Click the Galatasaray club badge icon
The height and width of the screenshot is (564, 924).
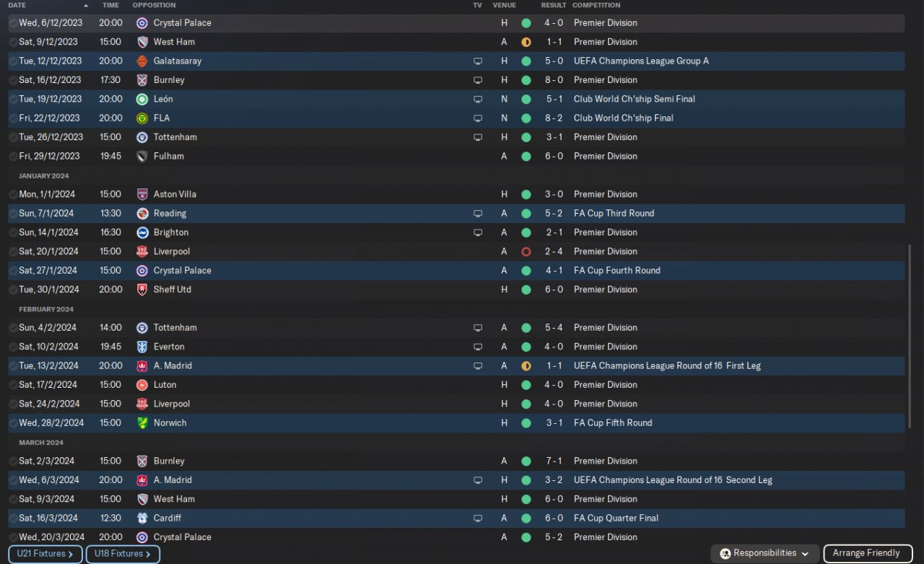(x=142, y=61)
